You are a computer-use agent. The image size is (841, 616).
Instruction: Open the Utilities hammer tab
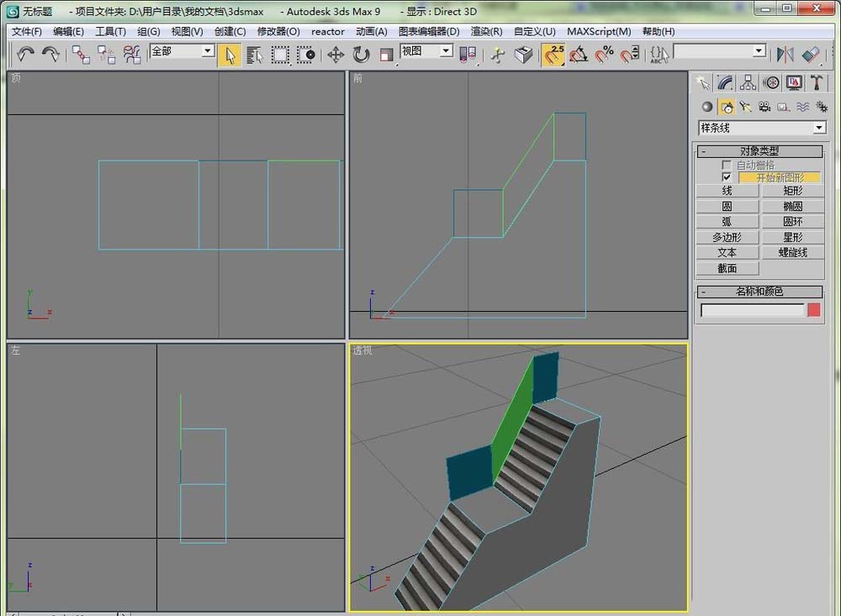[817, 82]
